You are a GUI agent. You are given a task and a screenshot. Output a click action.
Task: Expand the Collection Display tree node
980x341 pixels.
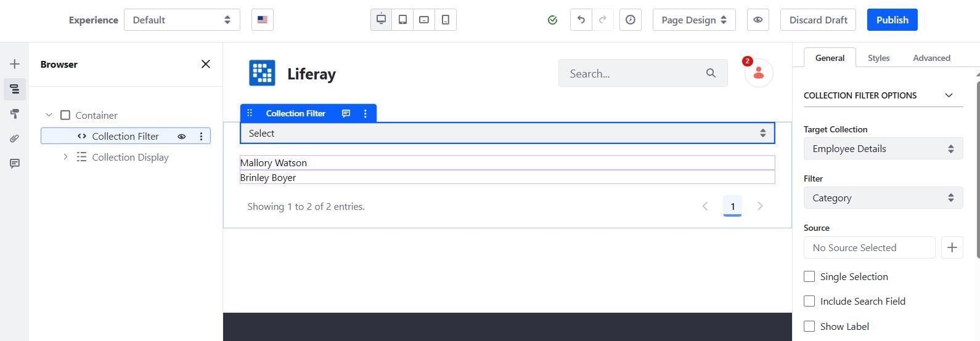tap(65, 157)
